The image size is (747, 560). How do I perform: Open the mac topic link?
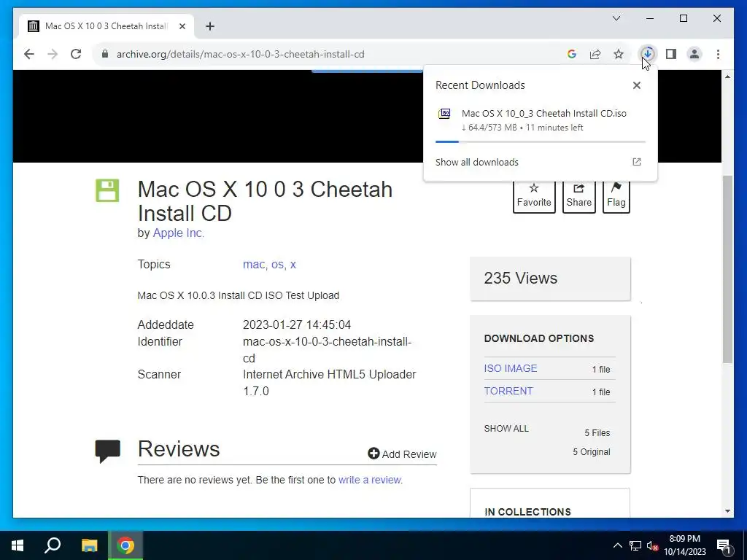pyautogui.click(x=255, y=264)
